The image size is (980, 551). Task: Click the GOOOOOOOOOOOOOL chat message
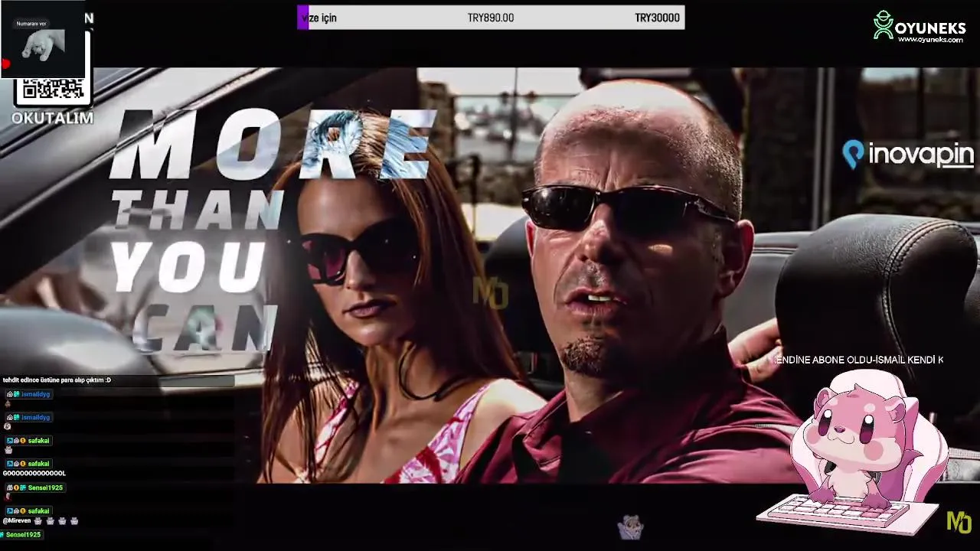pos(34,474)
